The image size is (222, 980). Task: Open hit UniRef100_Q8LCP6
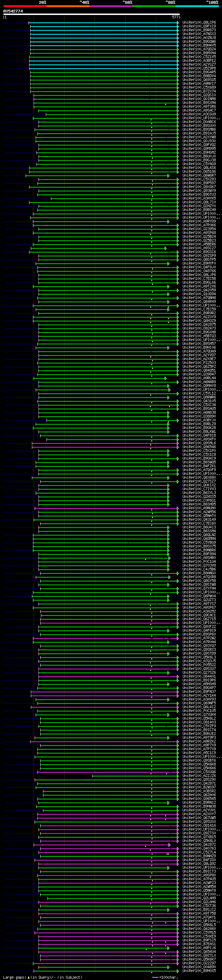pos(199,23)
